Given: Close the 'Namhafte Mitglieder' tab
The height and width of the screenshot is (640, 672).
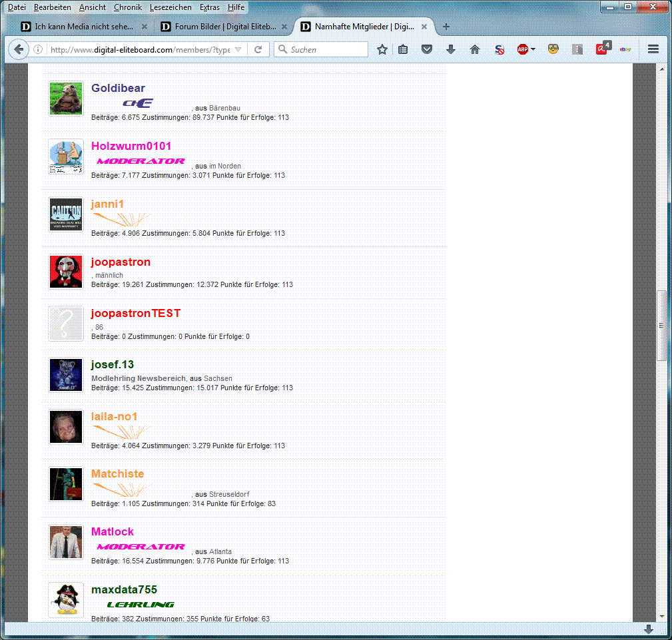Looking at the screenshot, I should [x=424, y=27].
